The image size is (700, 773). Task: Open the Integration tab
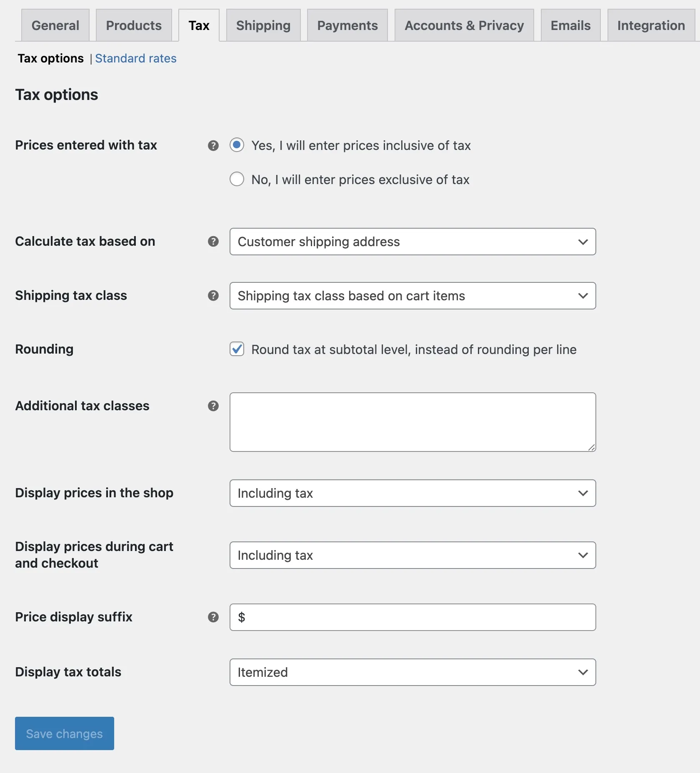(651, 25)
